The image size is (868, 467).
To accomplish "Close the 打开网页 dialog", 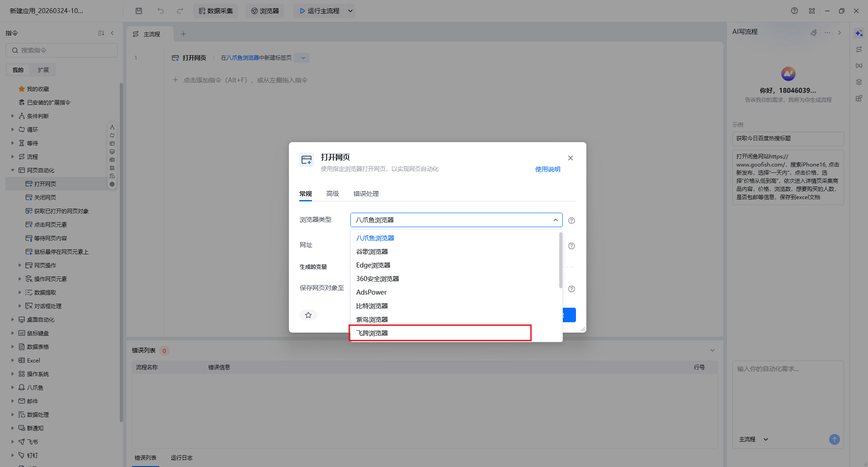I will point(571,158).
